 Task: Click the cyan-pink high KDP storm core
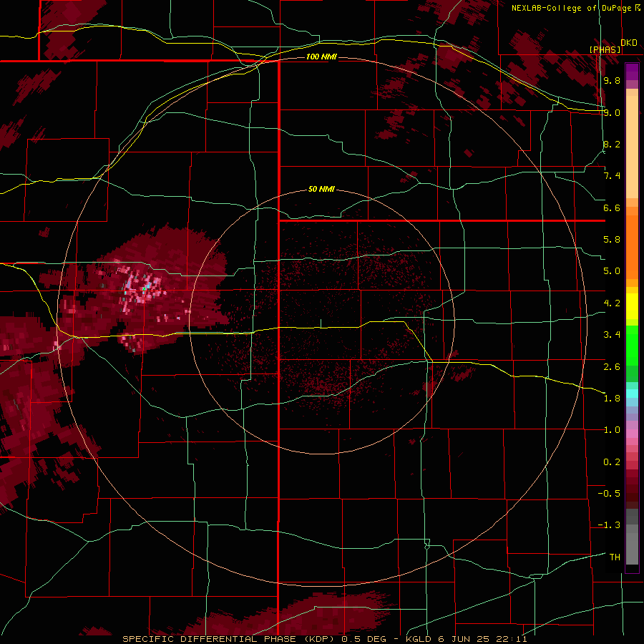[141, 286]
